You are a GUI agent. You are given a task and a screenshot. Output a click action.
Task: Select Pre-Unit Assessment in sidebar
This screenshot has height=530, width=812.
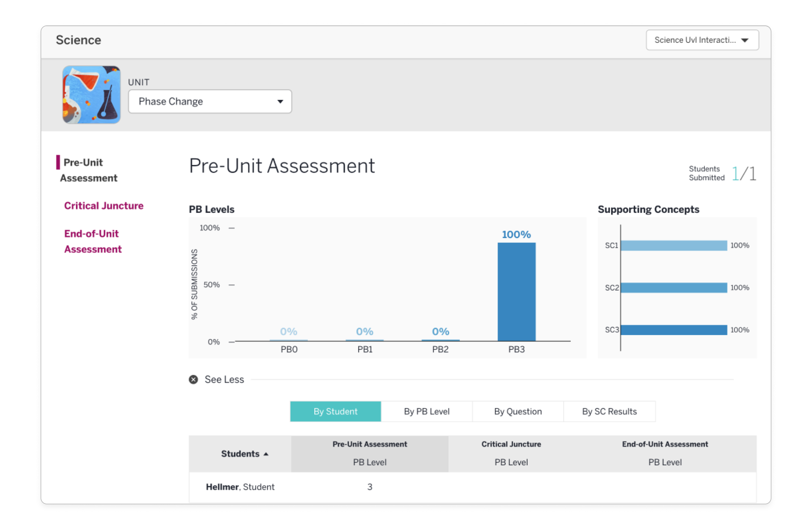tap(89, 170)
